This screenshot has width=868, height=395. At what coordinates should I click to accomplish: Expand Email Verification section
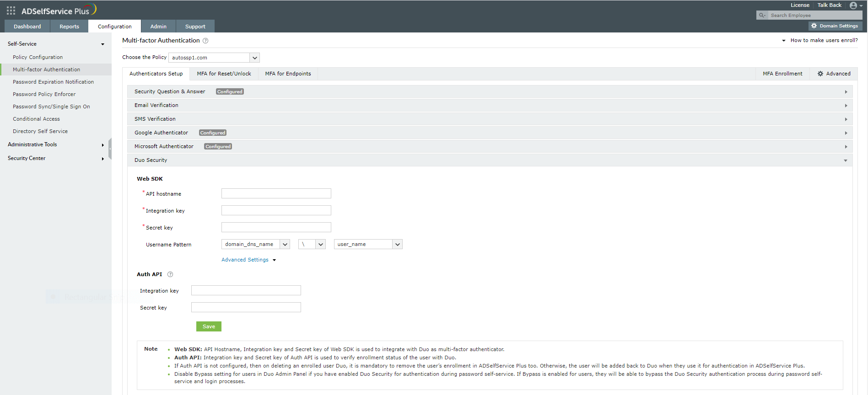(490, 106)
